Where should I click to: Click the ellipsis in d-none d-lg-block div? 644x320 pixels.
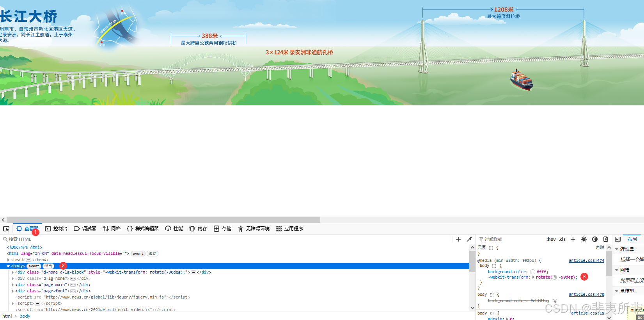coord(193,272)
